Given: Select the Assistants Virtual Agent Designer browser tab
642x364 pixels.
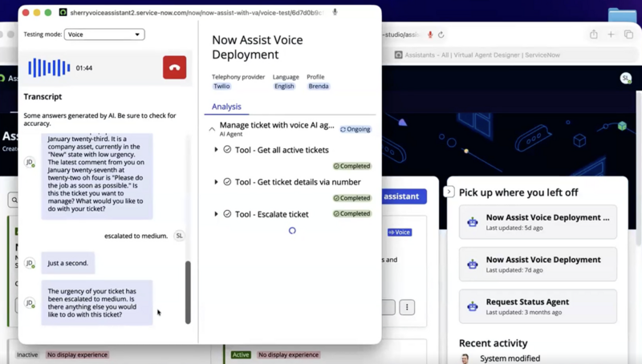Looking at the screenshot, I should pyautogui.click(x=477, y=55).
